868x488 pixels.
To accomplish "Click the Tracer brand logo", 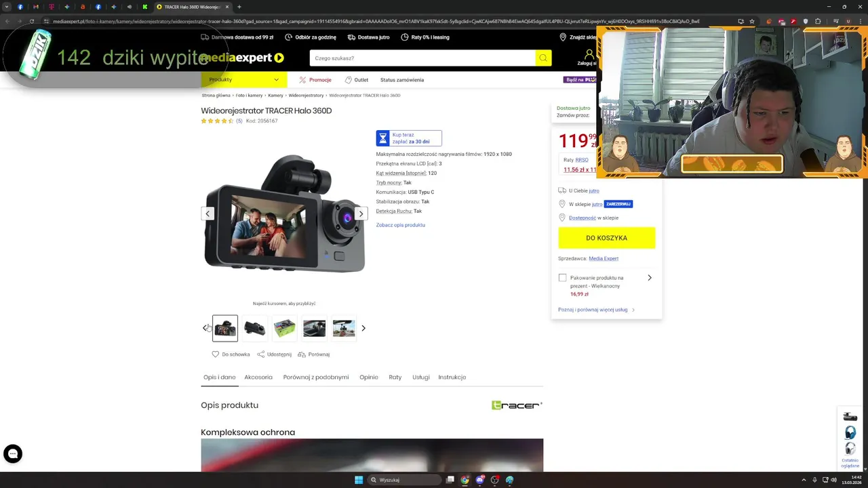I will tap(517, 405).
